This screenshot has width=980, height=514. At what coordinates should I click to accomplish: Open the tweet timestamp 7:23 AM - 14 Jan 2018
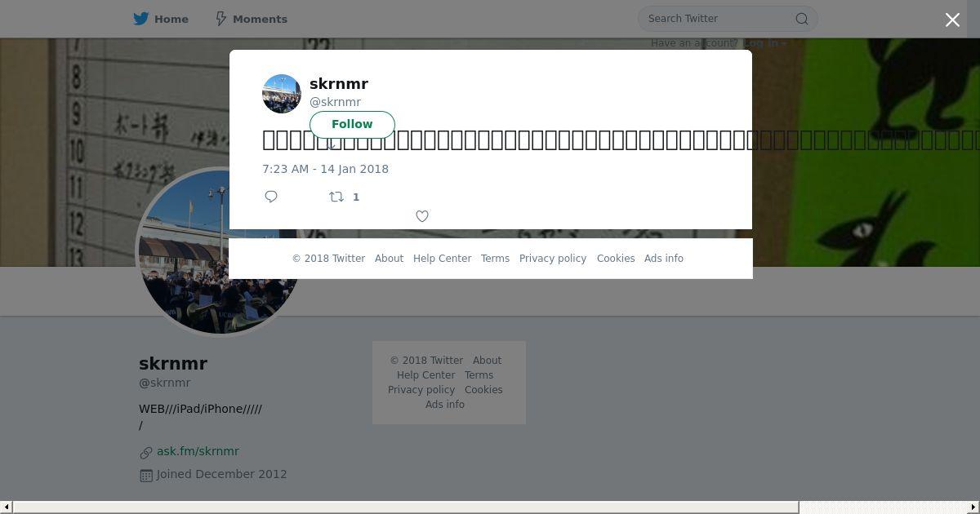[x=325, y=169]
